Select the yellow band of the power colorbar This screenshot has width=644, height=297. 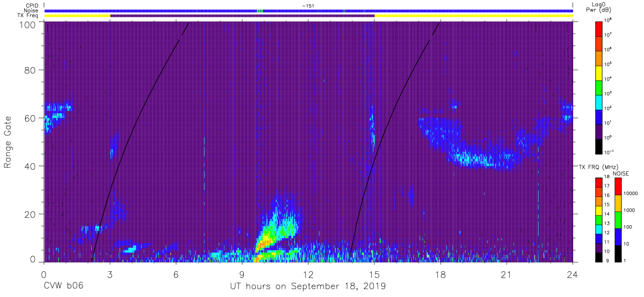coord(598,72)
